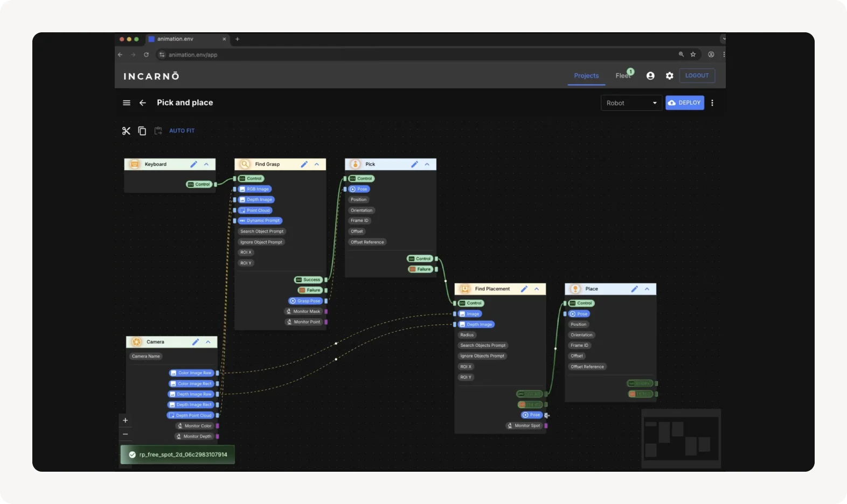Switch to the Fleet tab
The width and height of the screenshot is (847, 504).
[623, 76]
